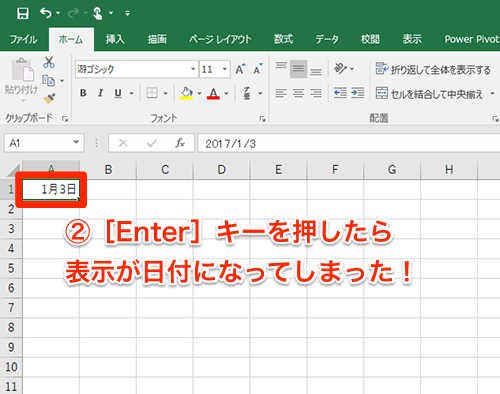Open the fill color dropdown arrow
The image size is (500, 394).
pyautogui.click(x=199, y=94)
